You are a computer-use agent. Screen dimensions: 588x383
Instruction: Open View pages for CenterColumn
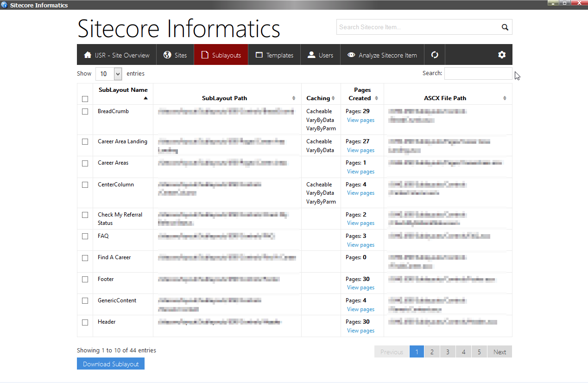click(360, 193)
